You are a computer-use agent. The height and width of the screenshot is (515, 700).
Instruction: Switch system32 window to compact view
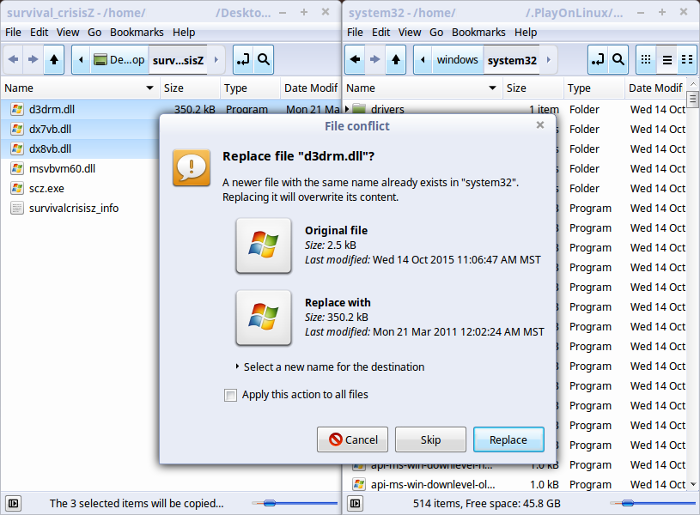[687, 59]
